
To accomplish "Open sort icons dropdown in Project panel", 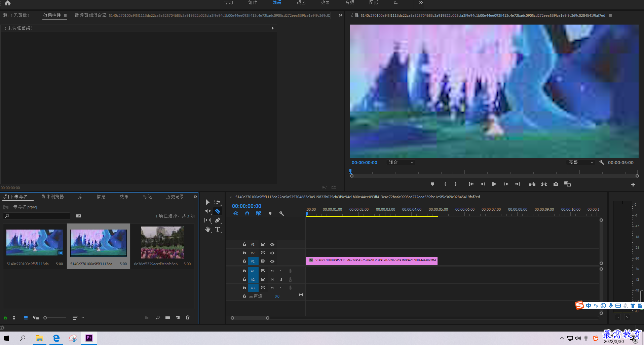I will pos(78,318).
